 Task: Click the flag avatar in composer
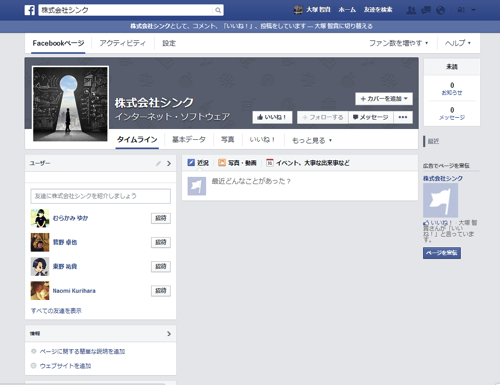click(197, 186)
